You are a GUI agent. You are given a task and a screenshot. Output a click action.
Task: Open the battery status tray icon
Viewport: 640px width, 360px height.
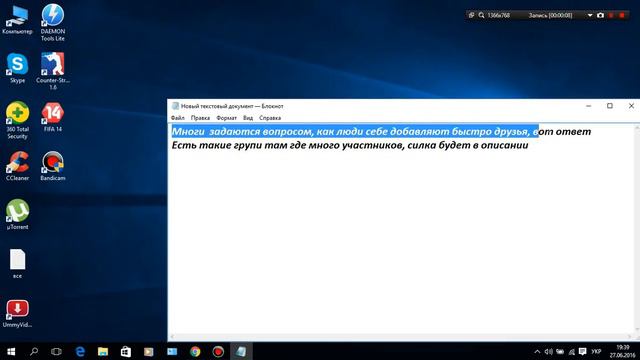tap(560, 351)
